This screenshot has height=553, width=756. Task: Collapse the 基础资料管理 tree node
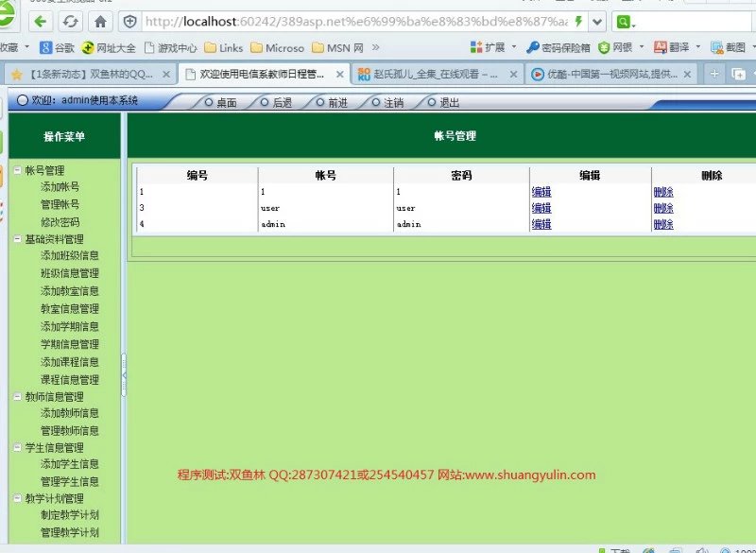17,238
